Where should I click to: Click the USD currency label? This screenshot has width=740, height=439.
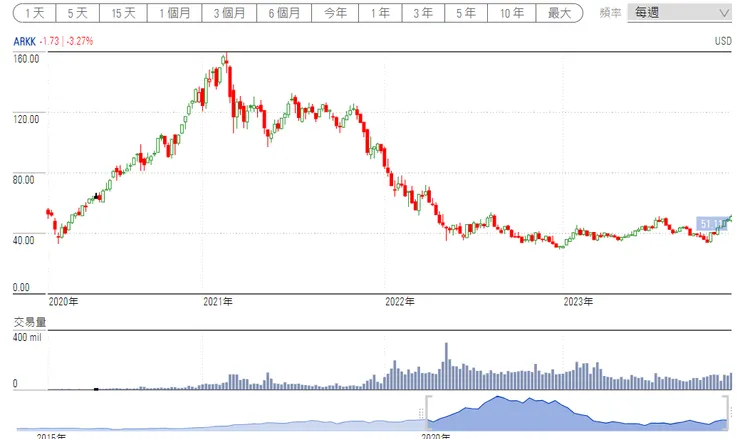(x=723, y=42)
